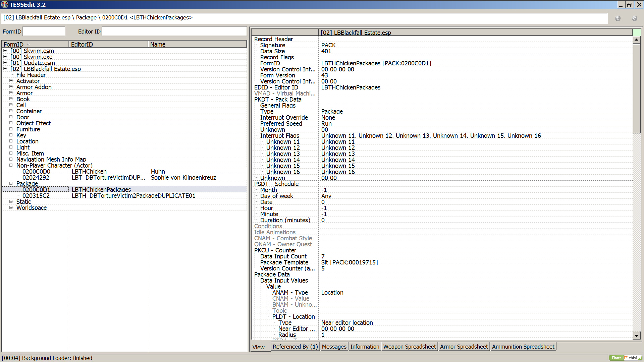Click into the FormID filter field
Screen dimensions: 644x362
click(x=44, y=32)
